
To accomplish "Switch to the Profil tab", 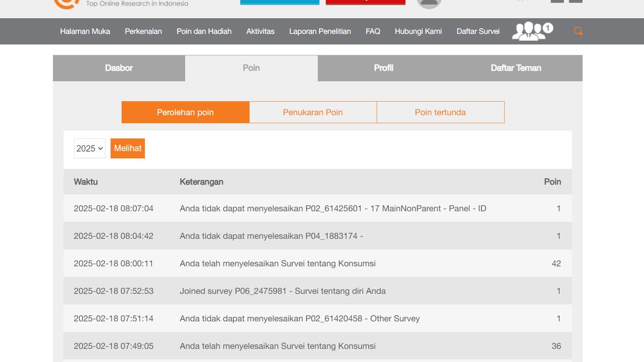I will pos(384,68).
